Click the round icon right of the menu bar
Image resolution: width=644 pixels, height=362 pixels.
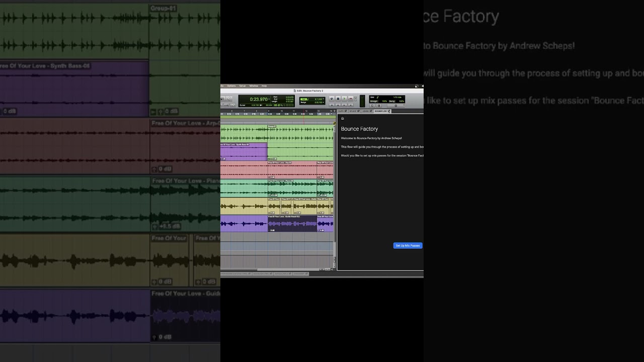tap(417, 86)
